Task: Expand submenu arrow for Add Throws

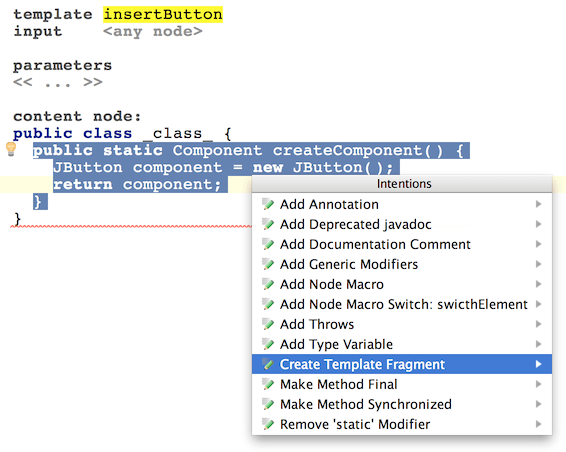Action: point(539,324)
